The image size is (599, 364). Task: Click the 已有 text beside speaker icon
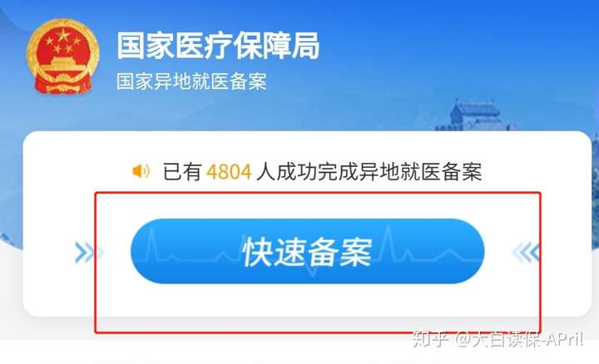click(182, 172)
